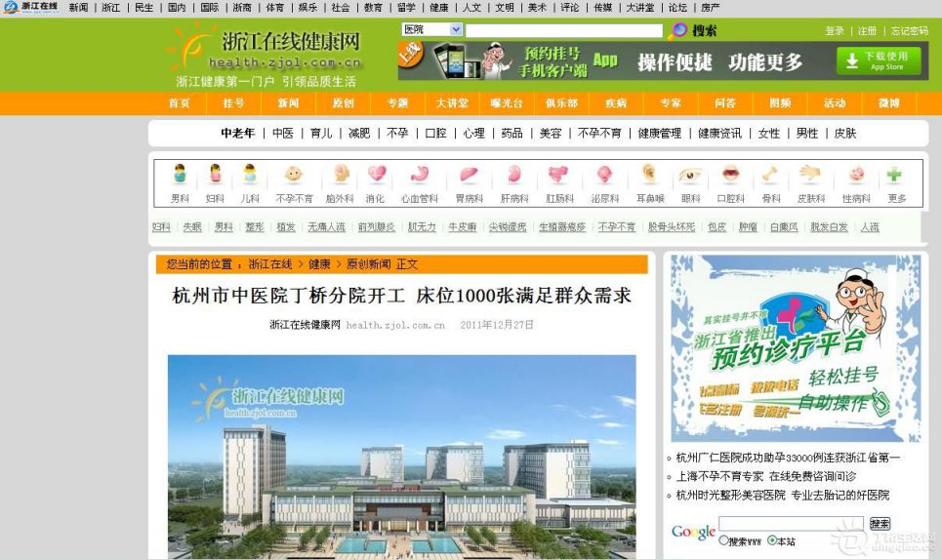Viewport: 942px width, 560px height.
Task: Click the 男科 department icon
Action: (x=180, y=176)
